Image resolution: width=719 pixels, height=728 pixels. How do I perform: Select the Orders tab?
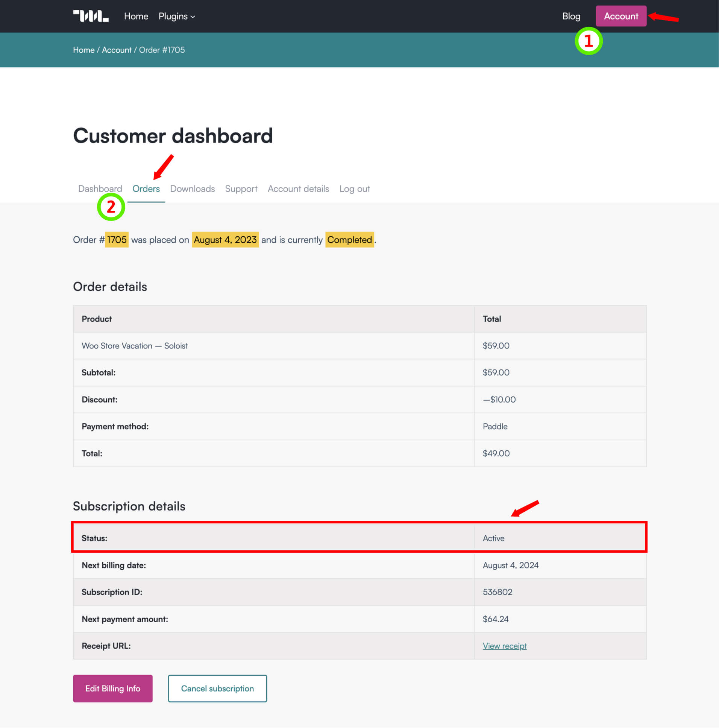point(146,189)
